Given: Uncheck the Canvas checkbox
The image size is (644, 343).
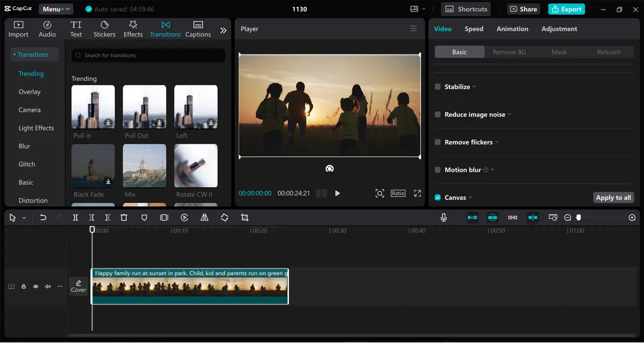Looking at the screenshot, I should pos(437,197).
